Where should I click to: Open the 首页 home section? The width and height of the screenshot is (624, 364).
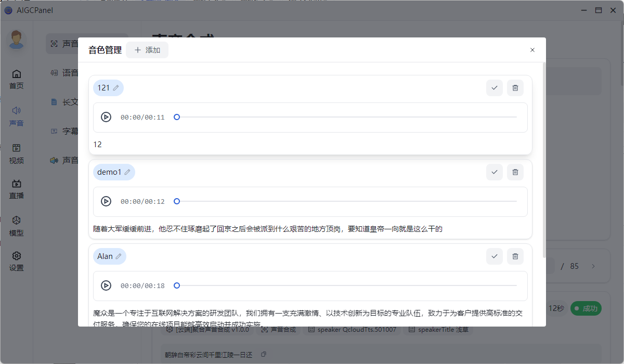17,79
